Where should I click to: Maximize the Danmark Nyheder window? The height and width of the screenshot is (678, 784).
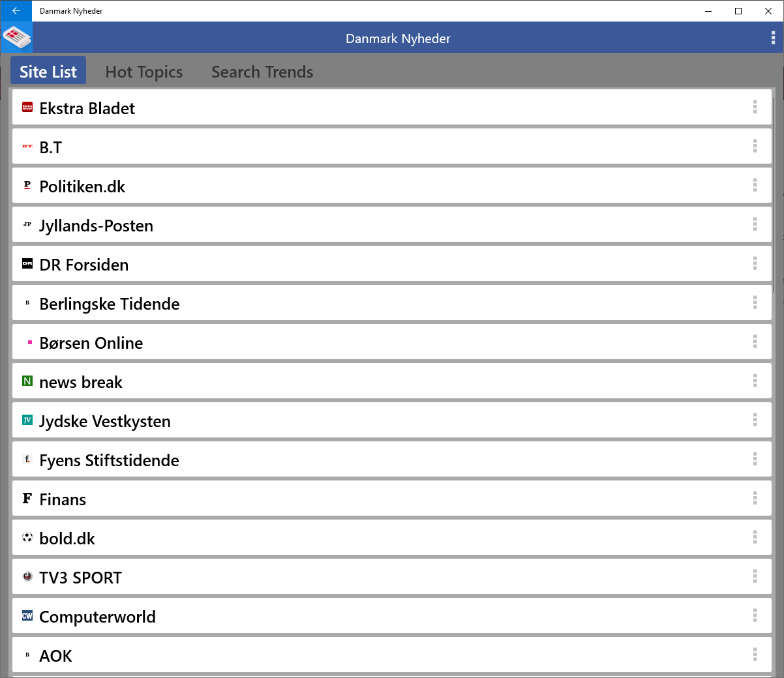pos(738,10)
